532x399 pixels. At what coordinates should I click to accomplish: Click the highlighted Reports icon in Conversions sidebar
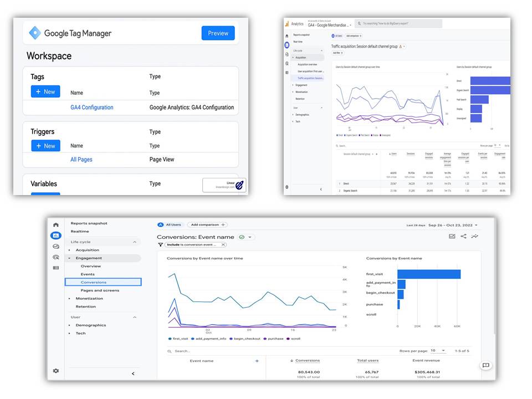[x=56, y=236]
